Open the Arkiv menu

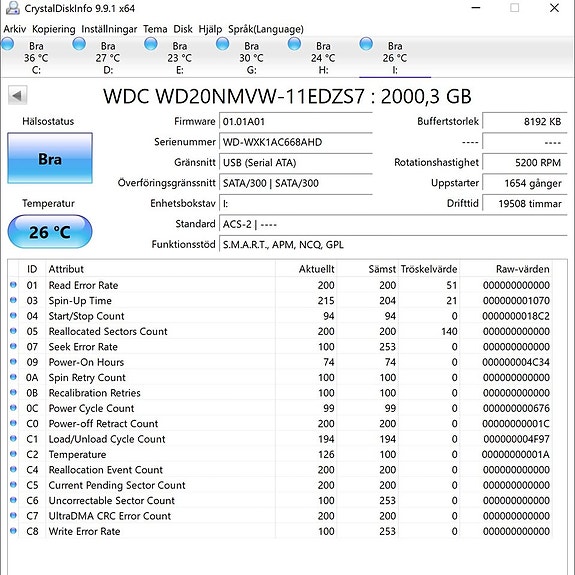(x=15, y=29)
